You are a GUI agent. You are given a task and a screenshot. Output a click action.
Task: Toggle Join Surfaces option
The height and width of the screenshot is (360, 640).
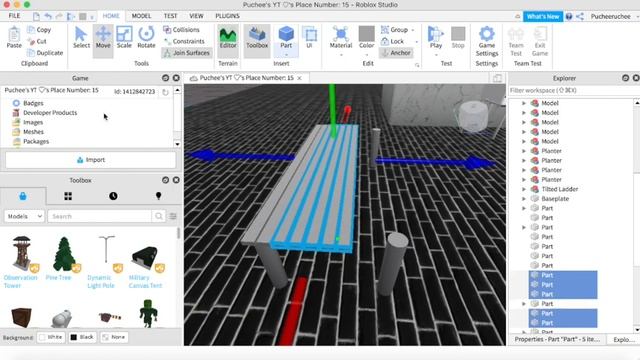(x=187, y=53)
